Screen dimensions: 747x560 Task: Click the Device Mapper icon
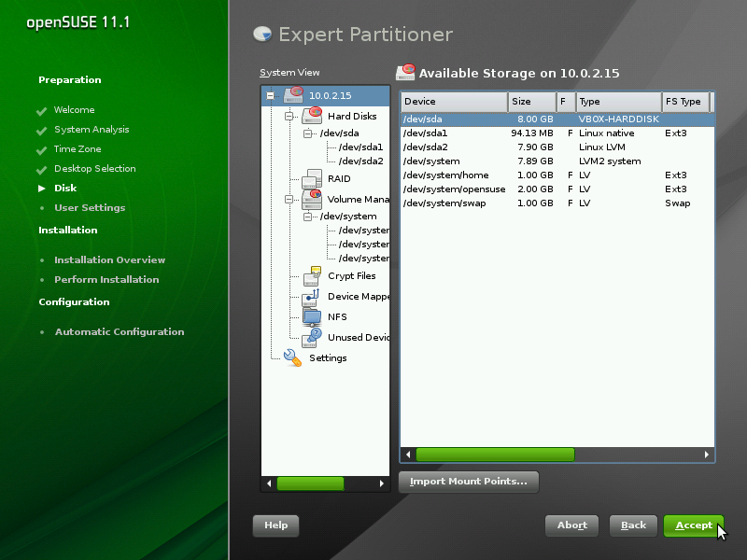click(311, 297)
